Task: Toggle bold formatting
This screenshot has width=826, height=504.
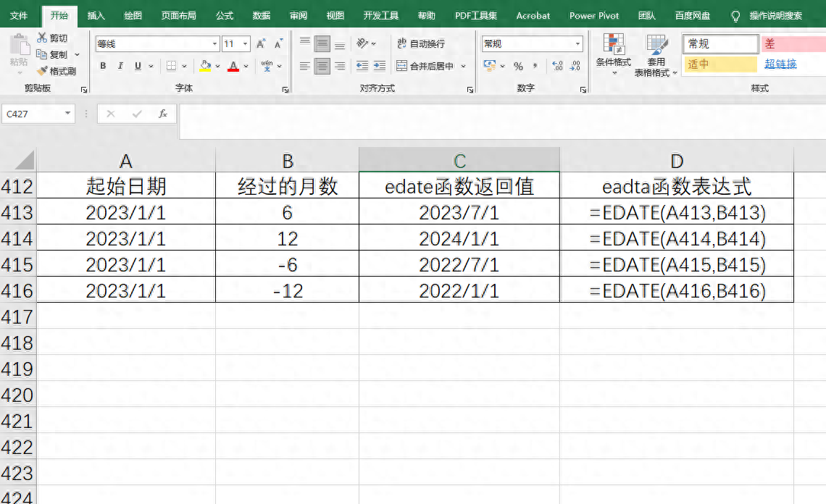Action: point(103,66)
